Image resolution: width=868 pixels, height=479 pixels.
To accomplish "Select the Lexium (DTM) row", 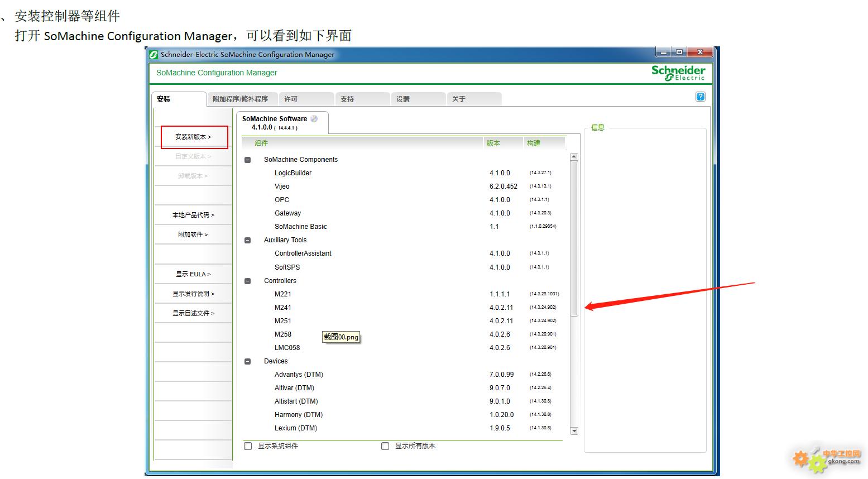I will (x=406, y=428).
